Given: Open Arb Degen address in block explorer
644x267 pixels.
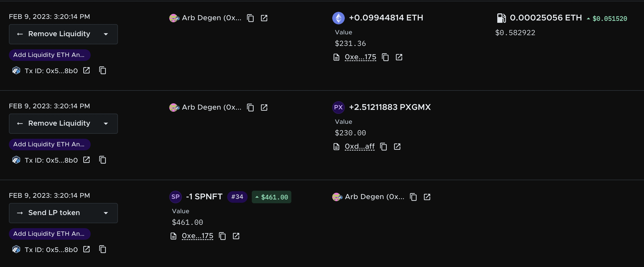Looking at the screenshot, I should point(264,18).
